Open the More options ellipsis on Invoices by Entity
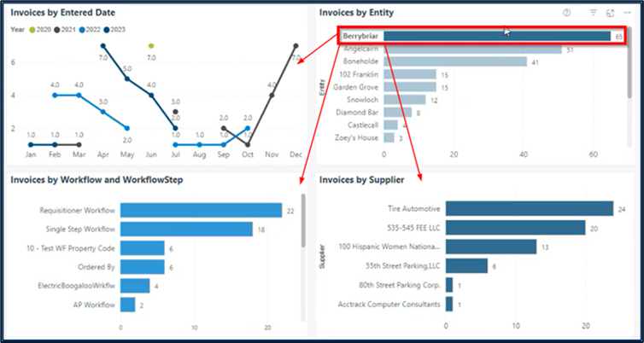644x343 pixels. 627,13
